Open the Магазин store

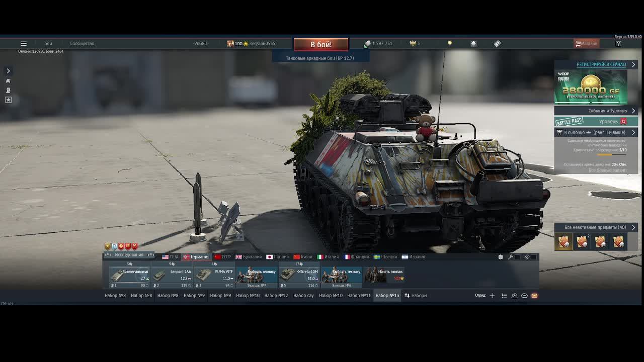586,44
